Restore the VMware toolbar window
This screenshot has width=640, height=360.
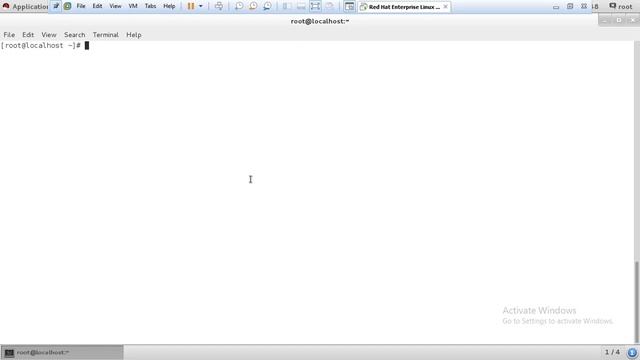pyautogui.click(x=570, y=7)
